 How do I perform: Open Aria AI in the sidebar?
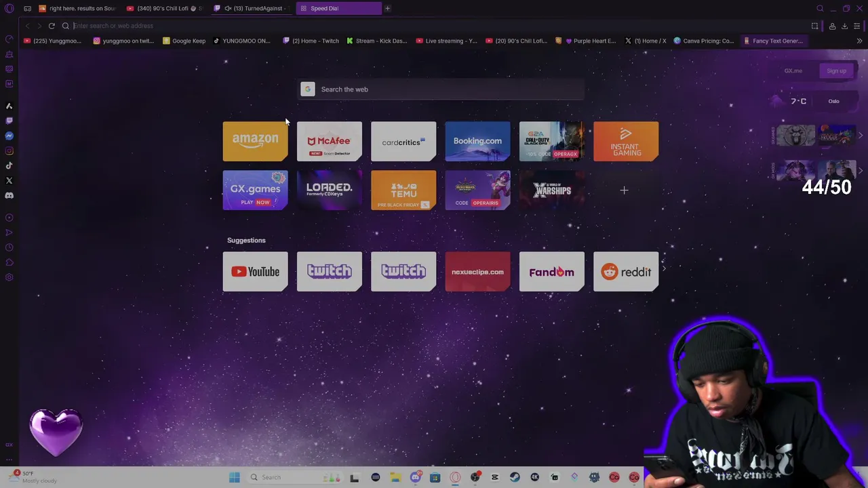9,106
